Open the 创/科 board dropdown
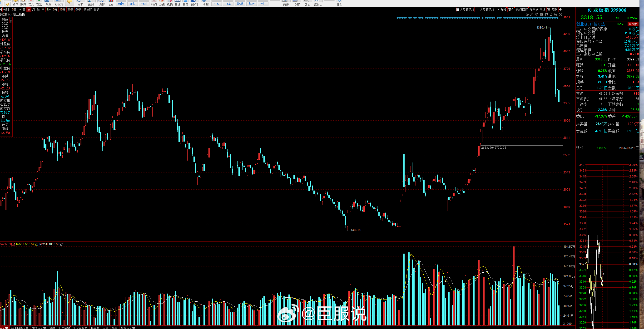 [x=194, y=3]
